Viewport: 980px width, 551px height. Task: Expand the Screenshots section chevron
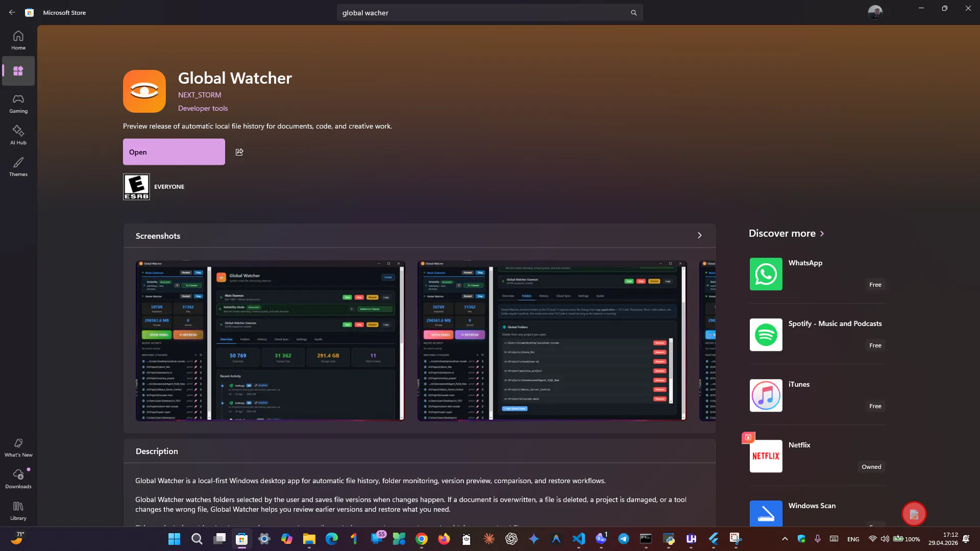click(x=699, y=236)
